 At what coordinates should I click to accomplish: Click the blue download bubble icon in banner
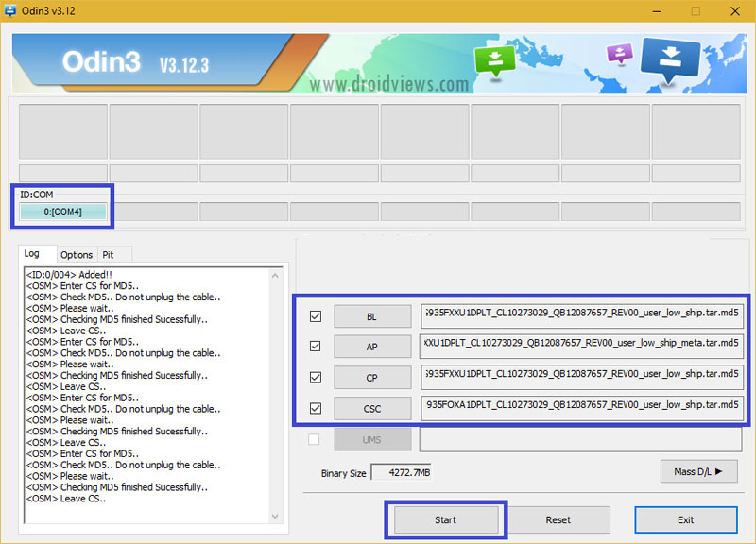pos(670,59)
